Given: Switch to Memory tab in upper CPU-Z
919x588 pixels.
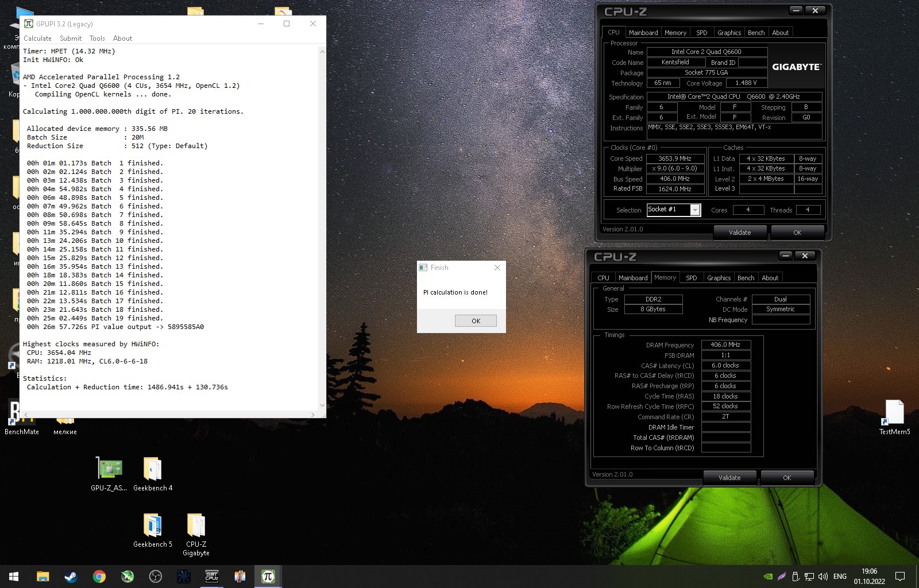Looking at the screenshot, I should pos(675,33).
